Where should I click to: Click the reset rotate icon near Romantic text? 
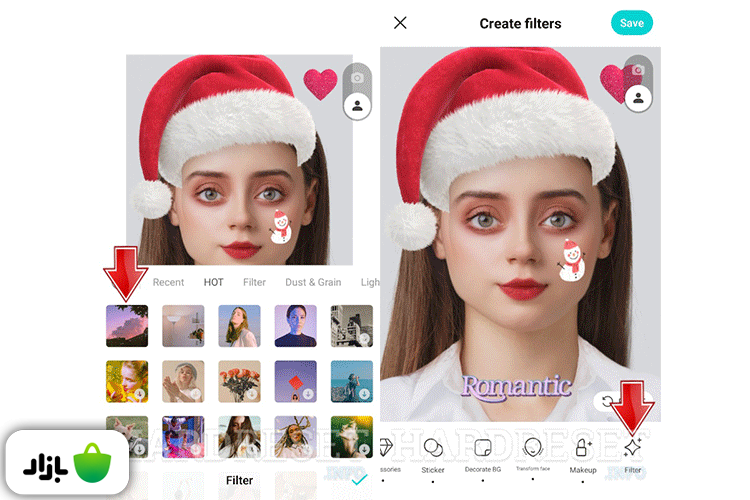(x=606, y=401)
